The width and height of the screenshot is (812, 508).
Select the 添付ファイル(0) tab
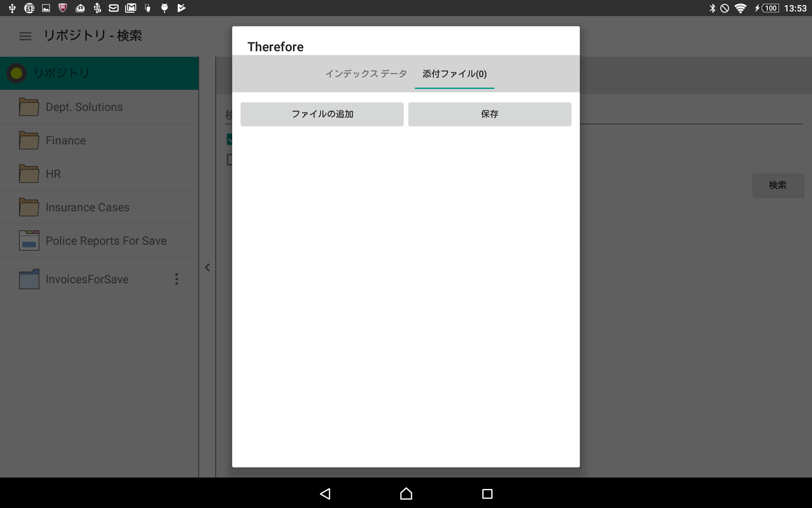click(x=455, y=74)
